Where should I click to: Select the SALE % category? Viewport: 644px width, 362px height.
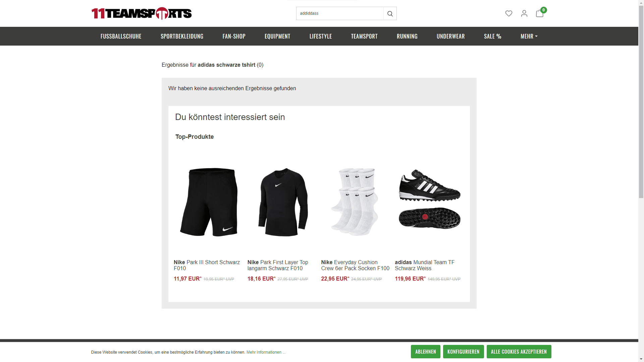(492, 36)
